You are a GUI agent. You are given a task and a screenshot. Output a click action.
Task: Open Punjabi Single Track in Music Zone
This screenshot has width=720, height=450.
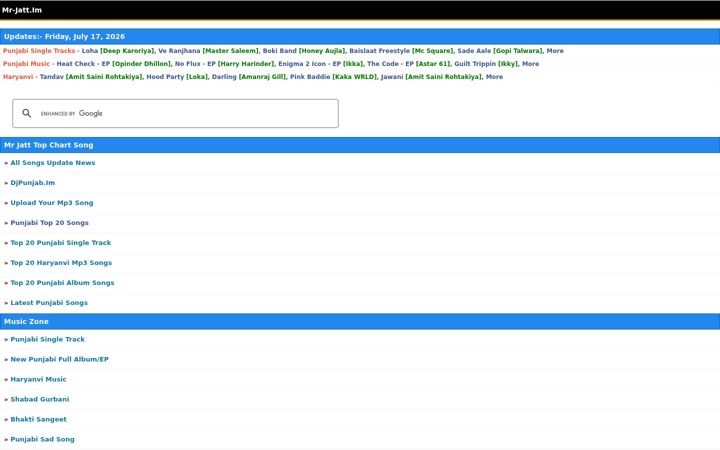tap(48, 339)
